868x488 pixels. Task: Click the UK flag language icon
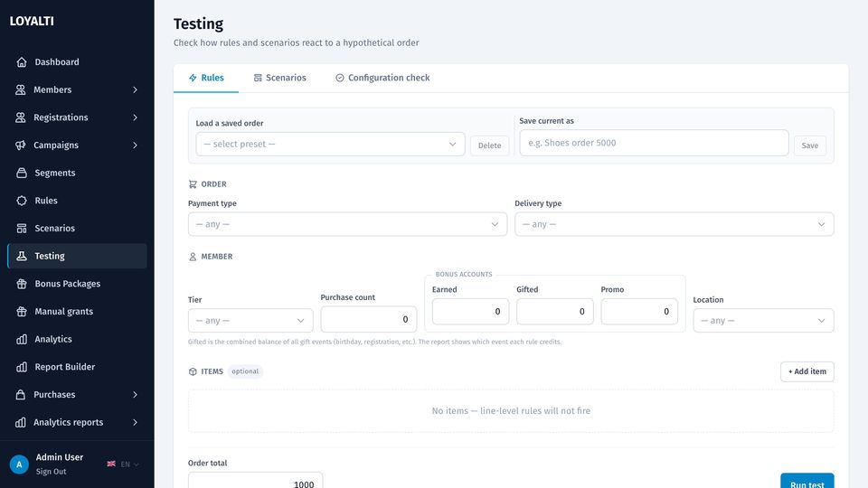(111, 464)
